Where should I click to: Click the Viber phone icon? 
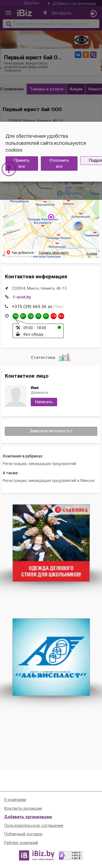[93, 54]
